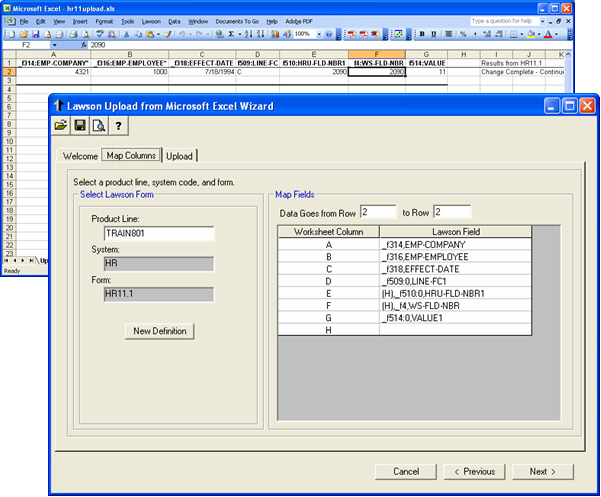Image resolution: width=601 pixels, height=497 pixels.
Task: Click Excel's Sort Ascending icon
Action: [249, 34]
